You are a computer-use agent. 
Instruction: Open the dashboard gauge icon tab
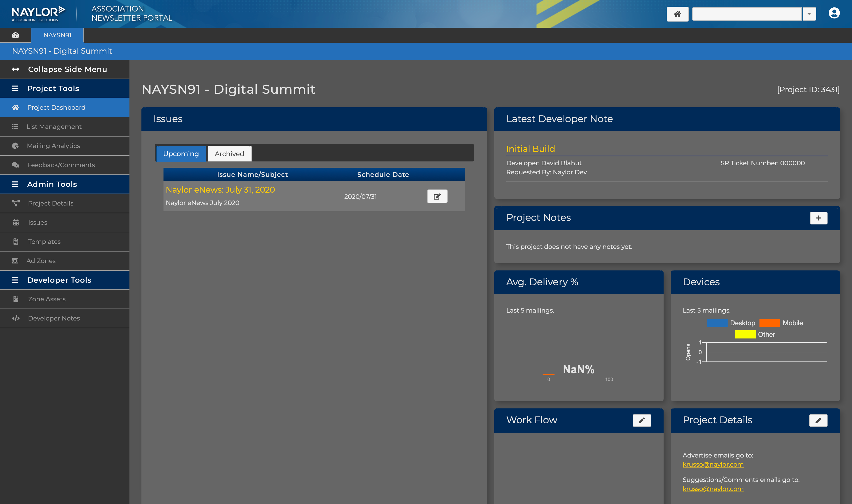16,35
